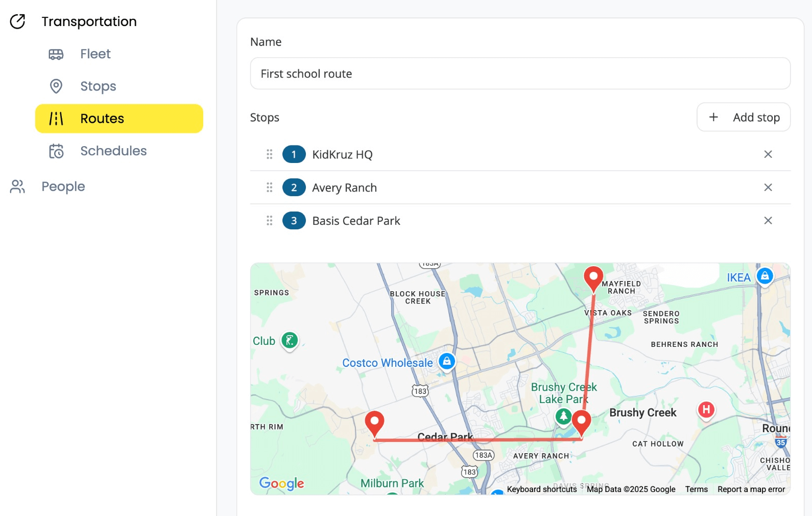Delete Basis Cedar Park stop
The height and width of the screenshot is (516, 812).
pos(768,221)
